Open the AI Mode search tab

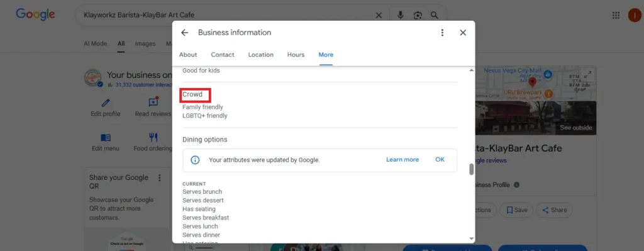tap(96, 43)
